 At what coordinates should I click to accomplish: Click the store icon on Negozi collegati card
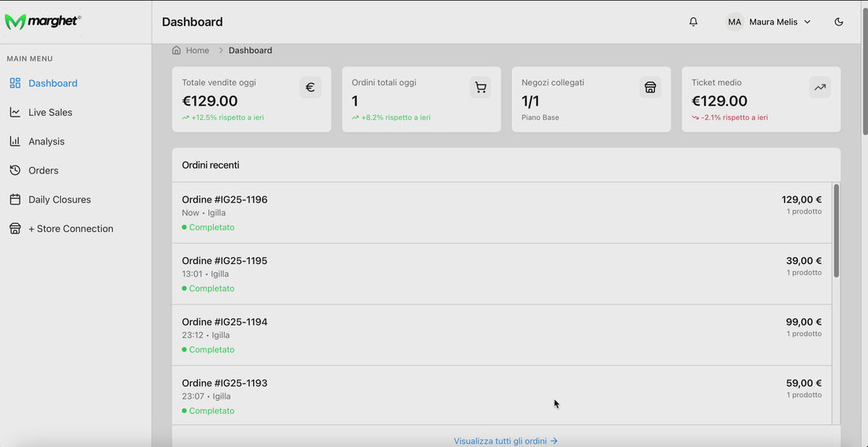(x=650, y=88)
